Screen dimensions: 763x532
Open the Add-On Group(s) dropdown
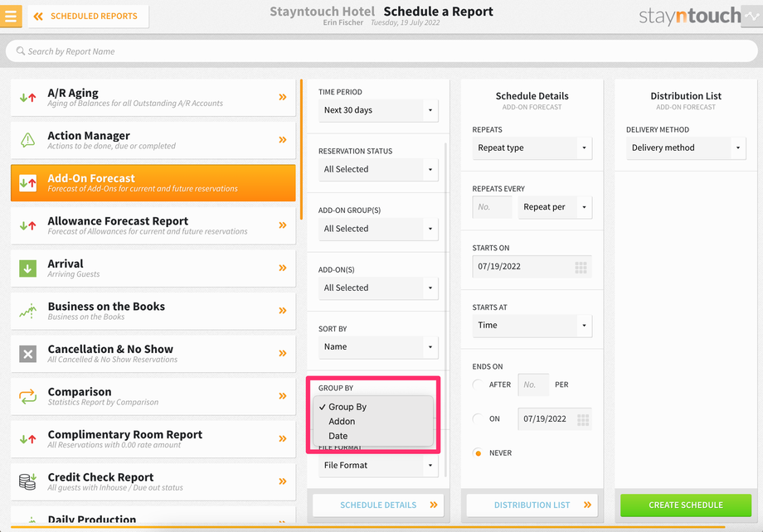(378, 229)
